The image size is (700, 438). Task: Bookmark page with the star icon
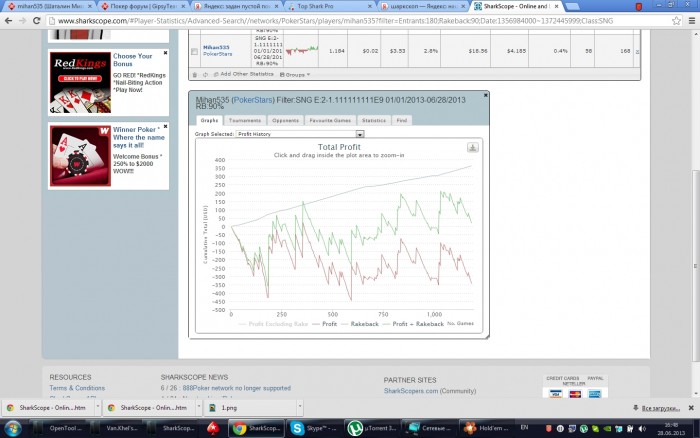[x=676, y=21]
